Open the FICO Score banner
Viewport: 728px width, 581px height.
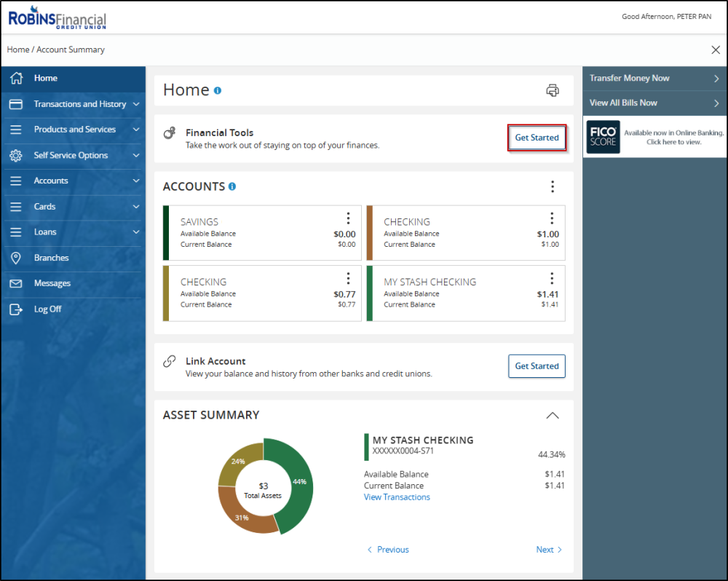(654, 136)
